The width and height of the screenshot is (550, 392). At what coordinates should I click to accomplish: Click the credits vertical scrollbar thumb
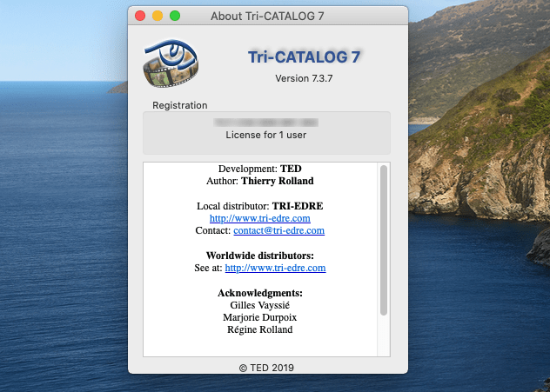(384, 240)
